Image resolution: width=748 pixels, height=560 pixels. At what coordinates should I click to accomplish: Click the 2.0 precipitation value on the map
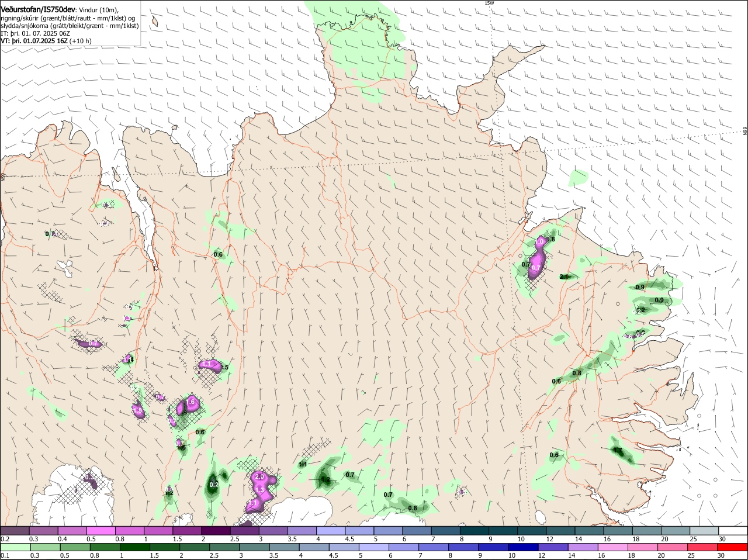click(260, 477)
